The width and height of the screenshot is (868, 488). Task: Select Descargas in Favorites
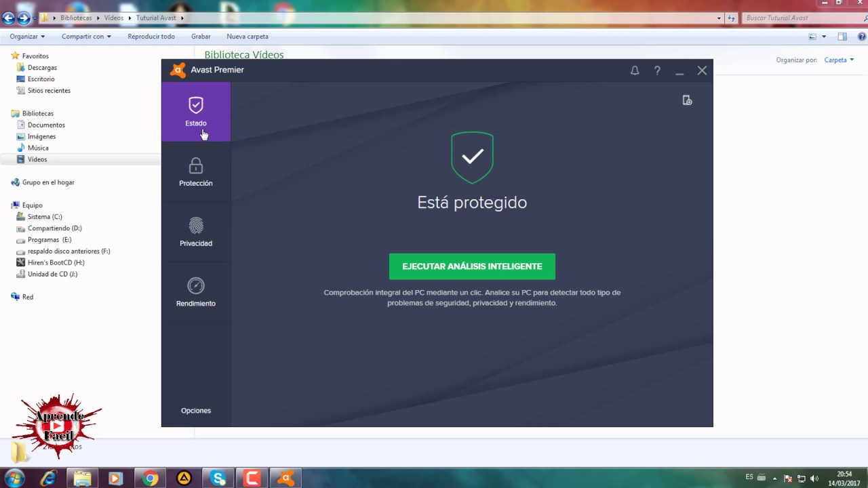pyautogui.click(x=42, y=68)
